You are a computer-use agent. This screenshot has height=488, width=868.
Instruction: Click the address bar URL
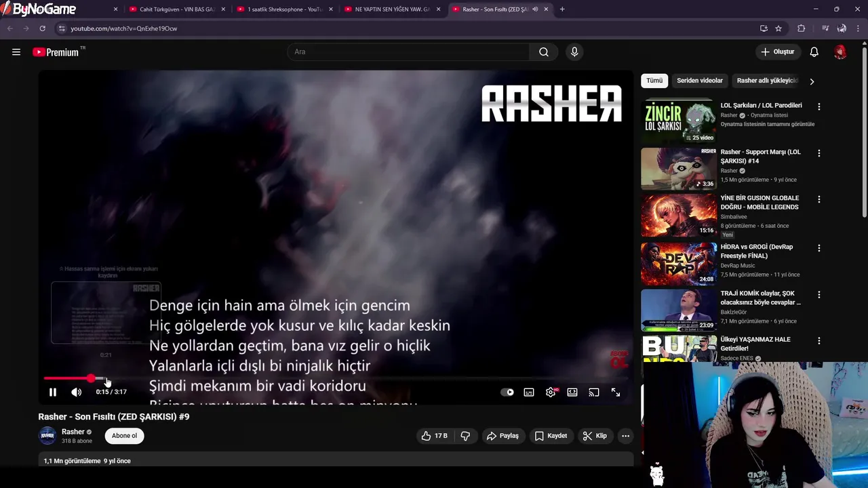coord(123,28)
